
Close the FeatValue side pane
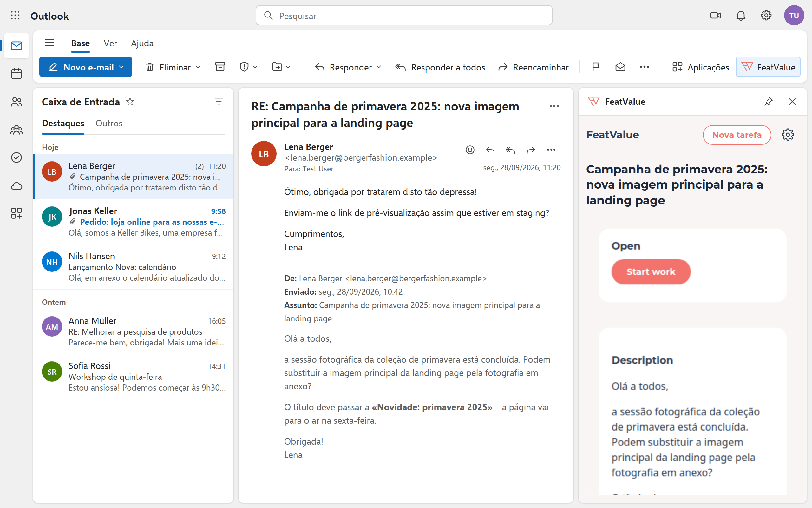[x=792, y=102]
